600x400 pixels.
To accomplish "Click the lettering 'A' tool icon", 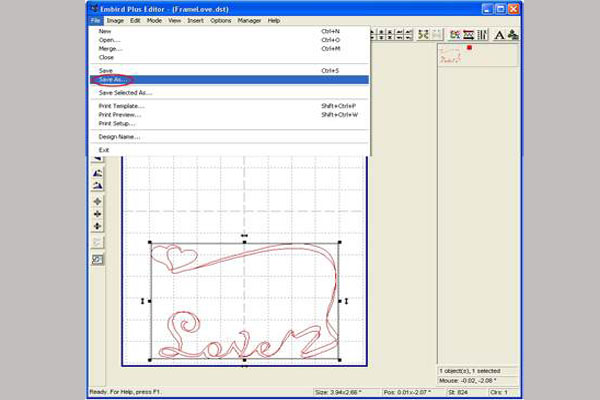I will coord(499,34).
